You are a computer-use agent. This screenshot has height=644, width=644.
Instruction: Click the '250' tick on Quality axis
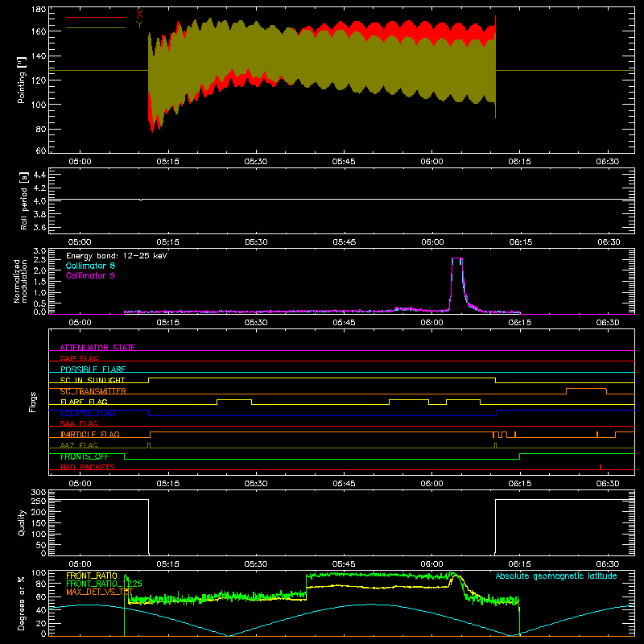click(39, 502)
